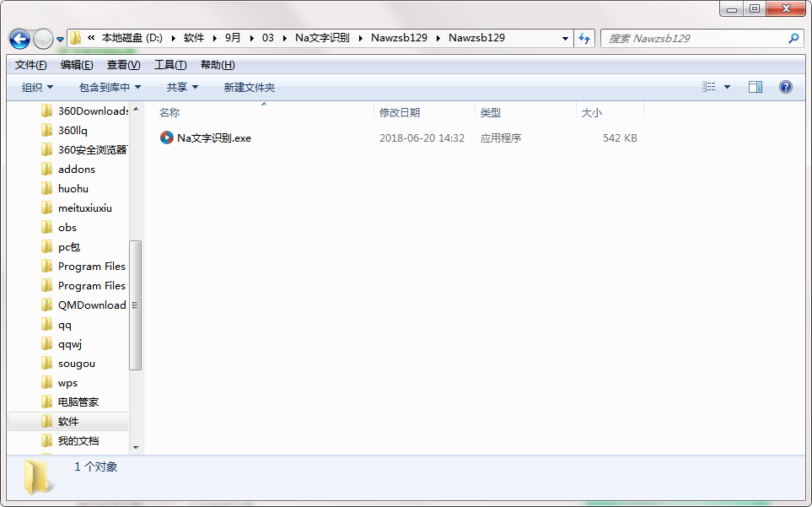812x507 pixels.
Task: Open the 组织 dropdown
Action: coord(37,86)
